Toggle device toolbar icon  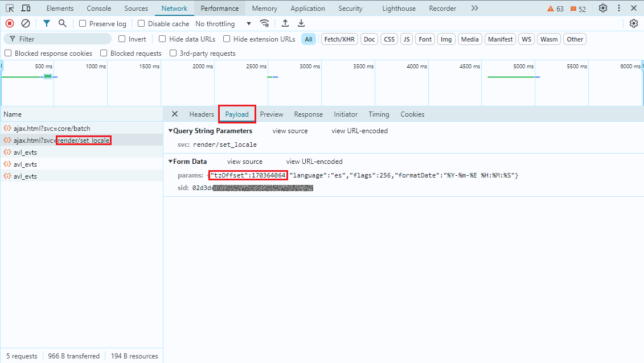point(26,9)
